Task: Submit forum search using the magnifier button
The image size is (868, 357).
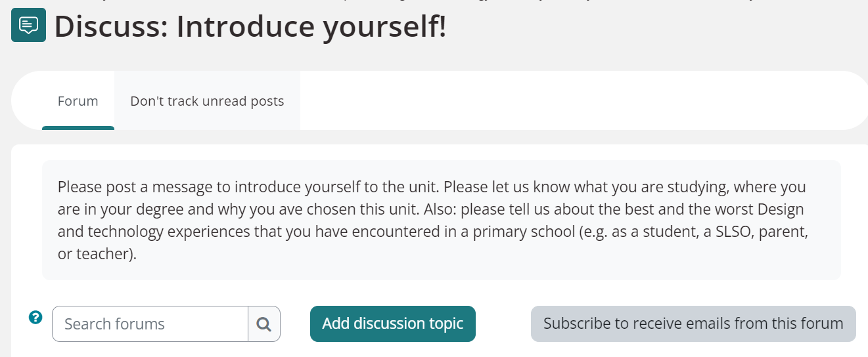Action: tap(264, 324)
